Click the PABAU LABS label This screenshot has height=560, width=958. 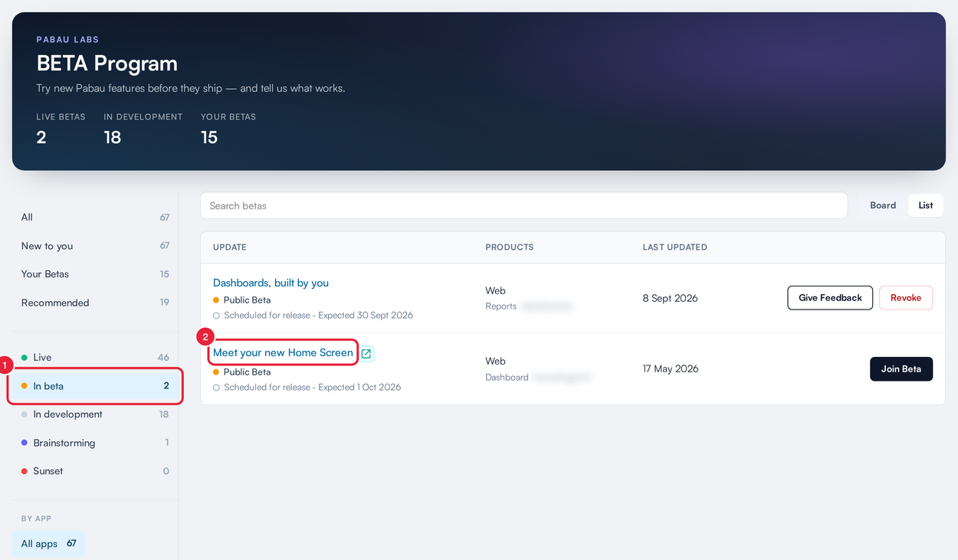click(67, 40)
